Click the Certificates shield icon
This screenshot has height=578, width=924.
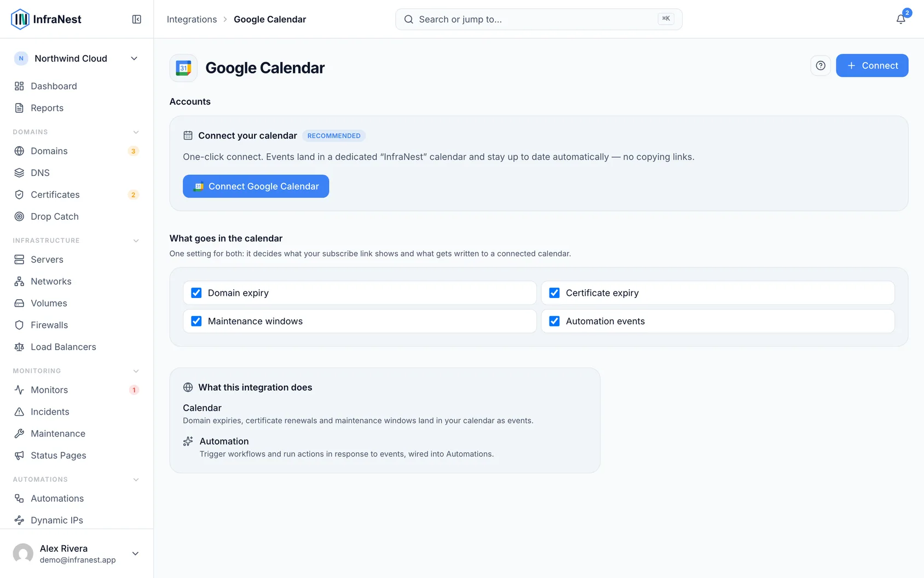19,194
